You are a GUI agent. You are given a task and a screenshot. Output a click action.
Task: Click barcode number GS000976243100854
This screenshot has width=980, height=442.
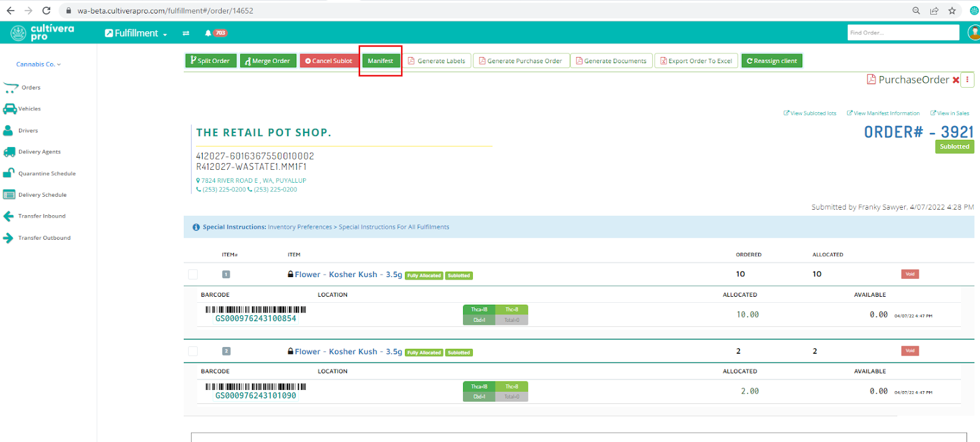[x=255, y=319]
